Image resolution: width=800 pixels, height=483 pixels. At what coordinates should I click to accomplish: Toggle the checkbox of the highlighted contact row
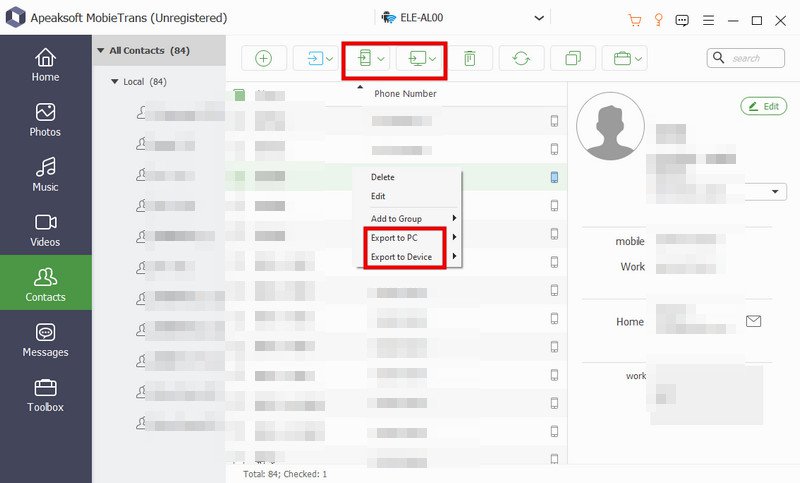(239, 176)
